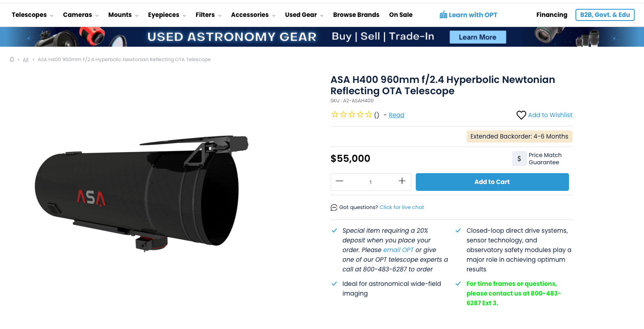Click the live chat bubble icon
The image size is (644, 329).
[x=334, y=207]
